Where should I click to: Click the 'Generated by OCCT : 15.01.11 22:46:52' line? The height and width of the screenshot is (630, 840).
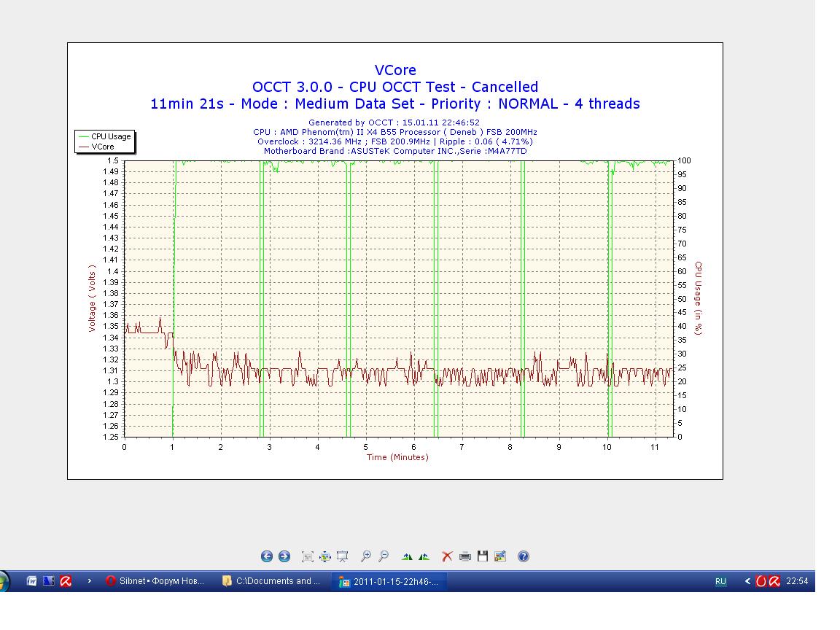(x=394, y=122)
